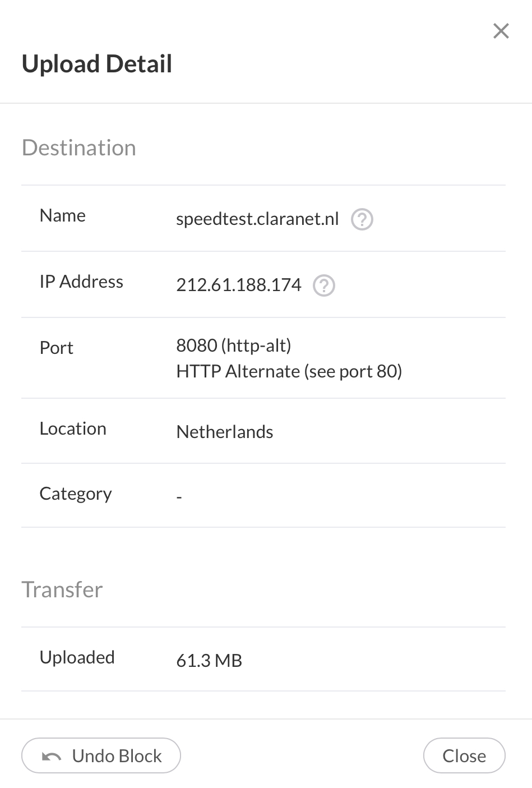Image resolution: width=532 pixels, height=788 pixels.
Task: Click the Transfer section heading
Action: (x=62, y=590)
